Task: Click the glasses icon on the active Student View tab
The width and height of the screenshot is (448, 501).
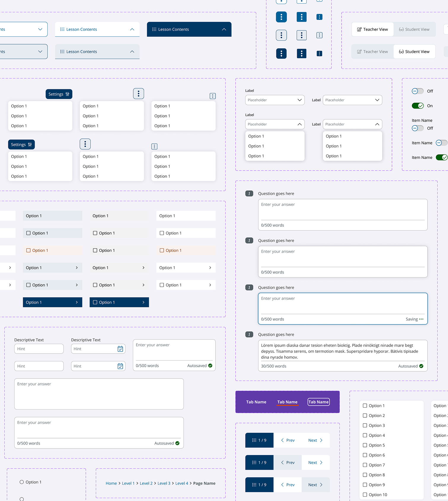Action: pyautogui.click(x=401, y=52)
